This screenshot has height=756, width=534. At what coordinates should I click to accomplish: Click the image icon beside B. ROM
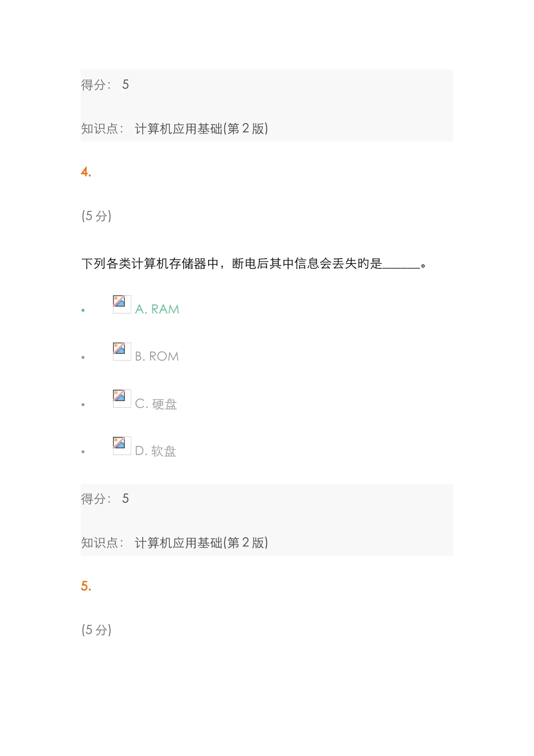click(x=122, y=352)
